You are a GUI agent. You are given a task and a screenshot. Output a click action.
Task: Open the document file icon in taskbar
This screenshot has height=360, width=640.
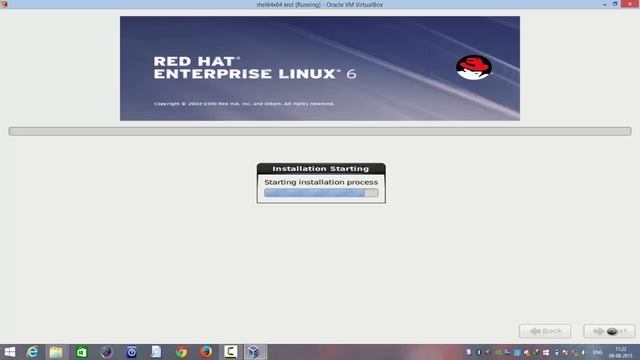pos(156,352)
